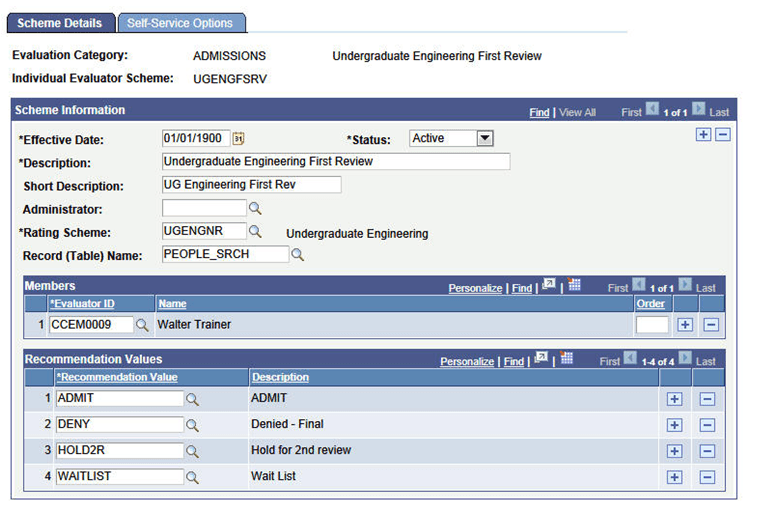Click Personalize link in Members grid
Image resolution: width=757 pixels, height=520 pixels.
pyautogui.click(x=476, y=288)
